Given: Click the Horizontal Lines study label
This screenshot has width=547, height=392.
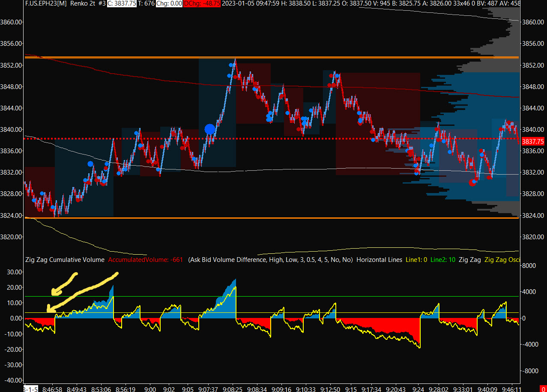Looking at the screenshot, I should tap(379, 260).
